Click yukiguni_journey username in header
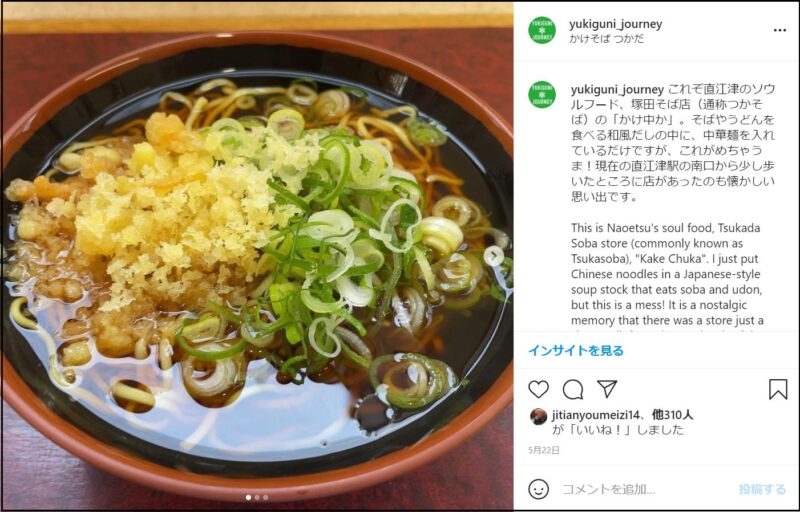The height and width of the screenshot is (512, 800). (615, 24)
